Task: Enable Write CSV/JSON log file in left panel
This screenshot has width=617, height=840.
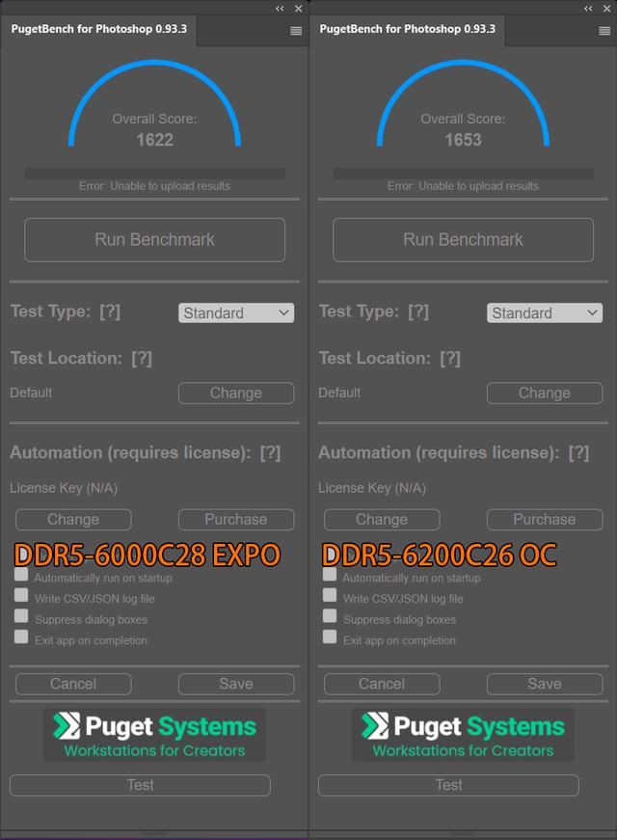Action: 21,595
